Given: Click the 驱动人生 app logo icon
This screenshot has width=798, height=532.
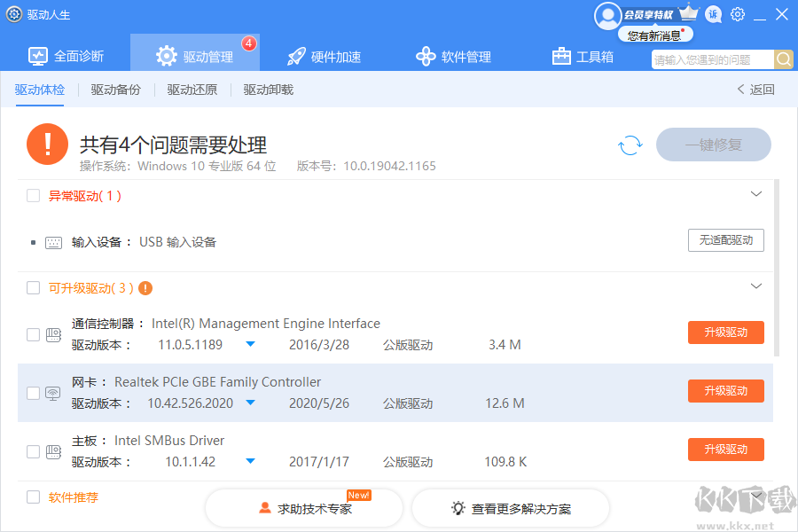Looking at the screenshot, I should pos(13,14).
